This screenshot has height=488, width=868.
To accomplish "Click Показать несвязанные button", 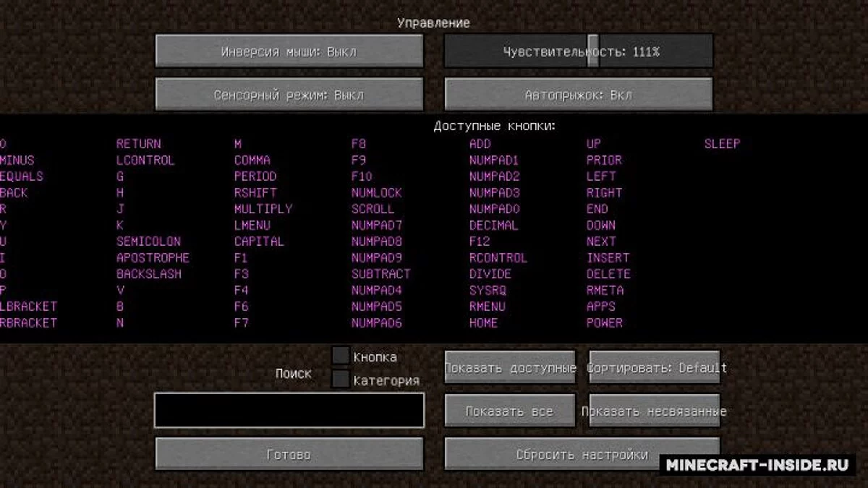I will click(655, 411).
